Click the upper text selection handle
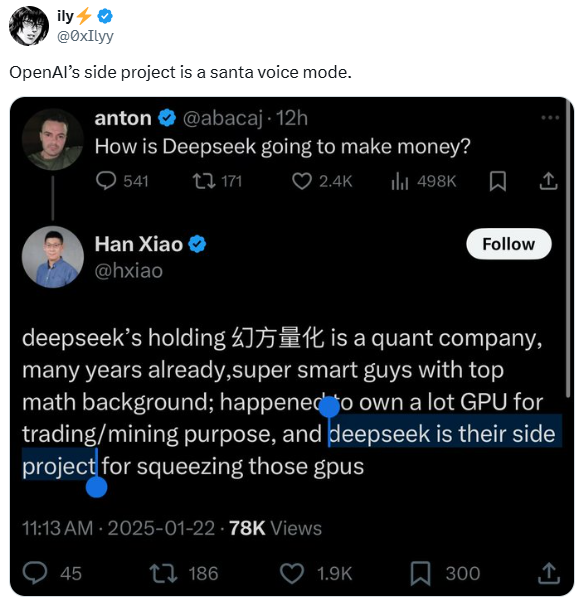The image size is (579, 607). click(329, 406)
